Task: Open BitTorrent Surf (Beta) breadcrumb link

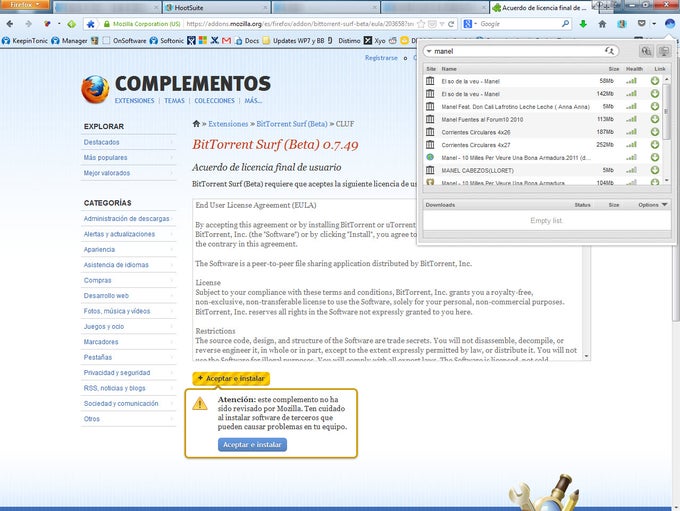Action: [292, 124]
